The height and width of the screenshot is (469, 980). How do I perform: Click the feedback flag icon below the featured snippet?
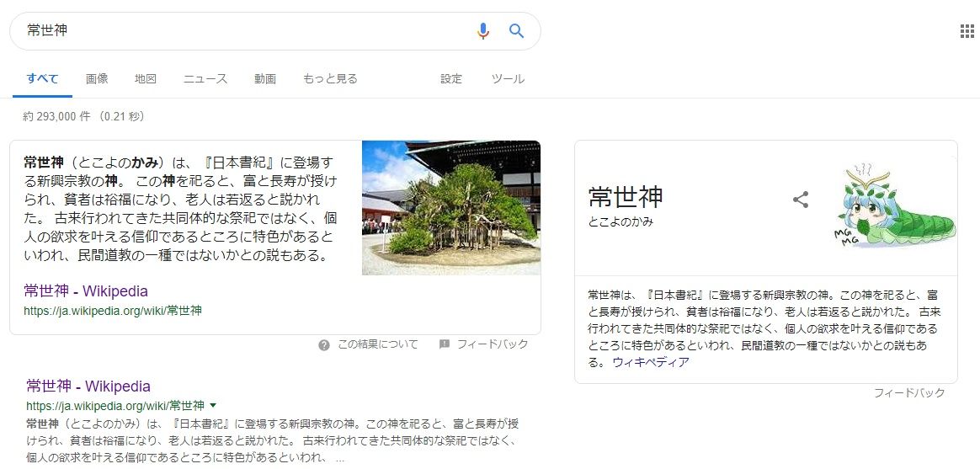pyautogui.click(x=445, y=344)
